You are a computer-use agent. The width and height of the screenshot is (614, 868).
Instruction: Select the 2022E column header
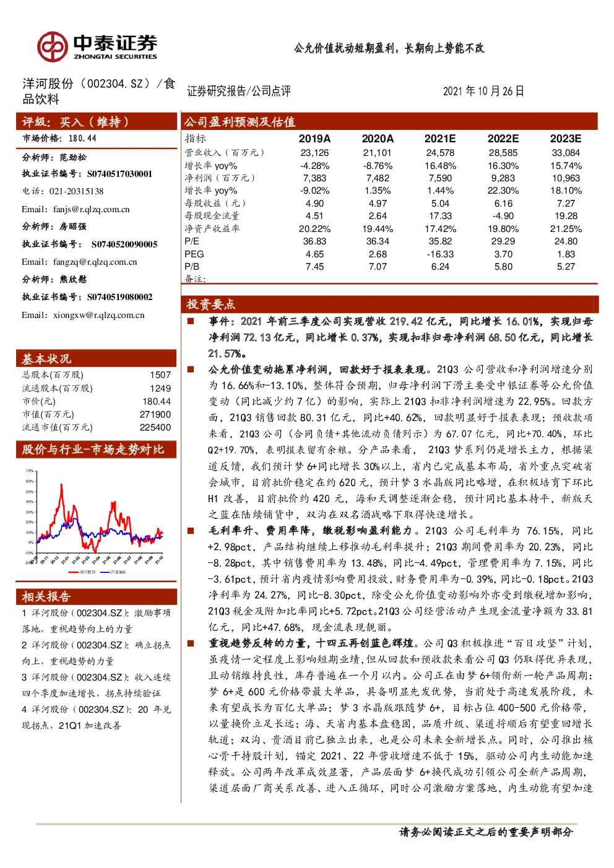(503, 139)
